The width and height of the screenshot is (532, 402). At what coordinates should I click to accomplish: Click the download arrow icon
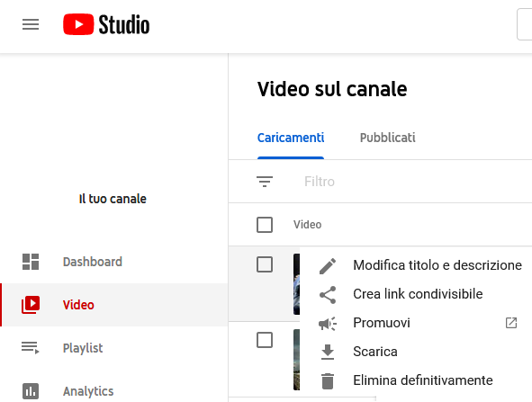(x=328, y=352)
